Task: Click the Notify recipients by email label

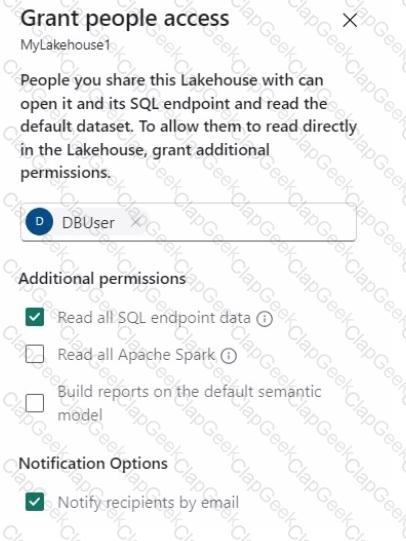Action: coord(148,502)
